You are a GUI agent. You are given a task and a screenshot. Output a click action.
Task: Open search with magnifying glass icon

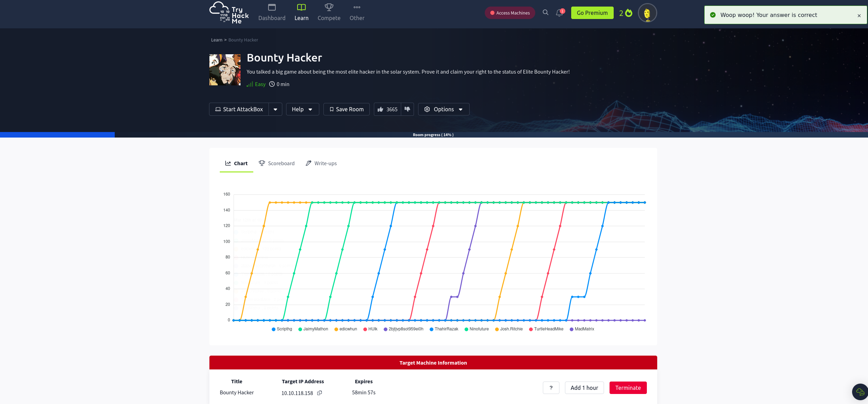point(545,13)
